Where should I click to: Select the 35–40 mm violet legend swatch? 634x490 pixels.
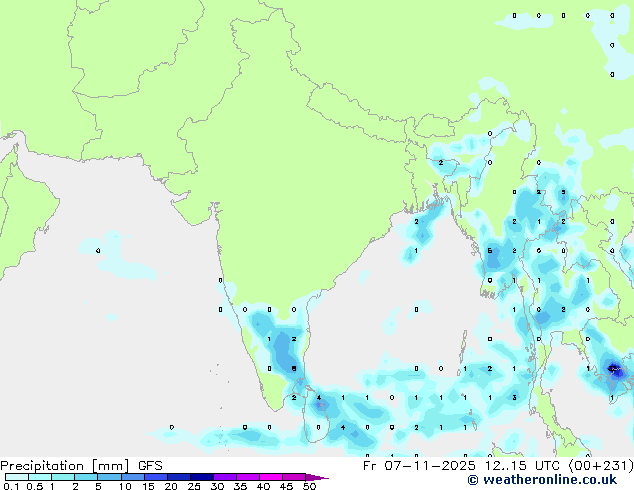(248, 477)
